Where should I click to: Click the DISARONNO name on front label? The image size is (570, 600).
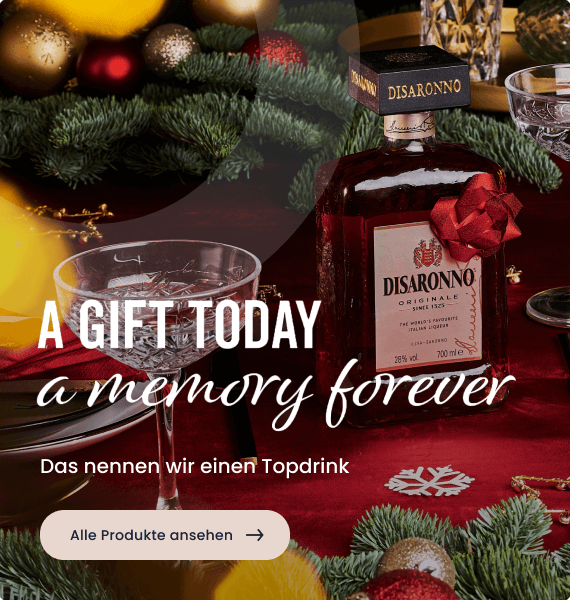point(428,282)
